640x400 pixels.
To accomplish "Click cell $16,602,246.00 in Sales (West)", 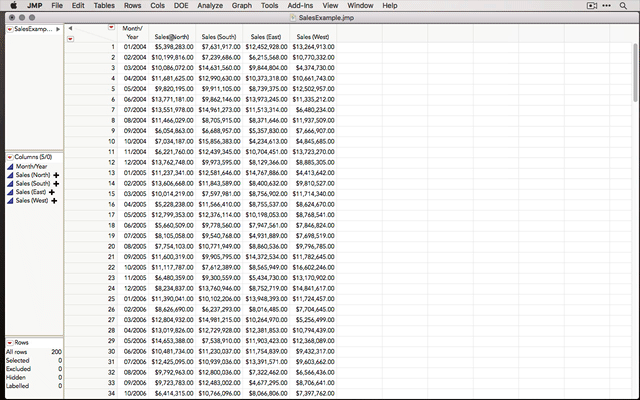I will 313,267.
